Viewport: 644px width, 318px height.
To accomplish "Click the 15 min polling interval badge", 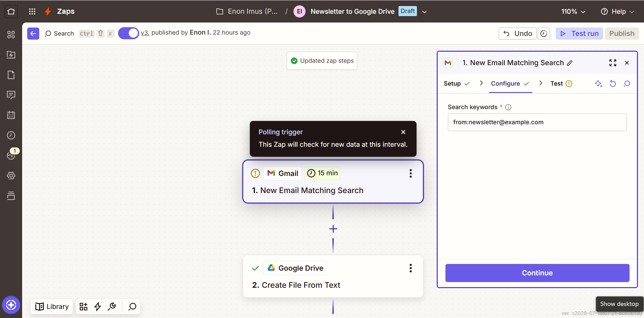I will click(322, 173).
